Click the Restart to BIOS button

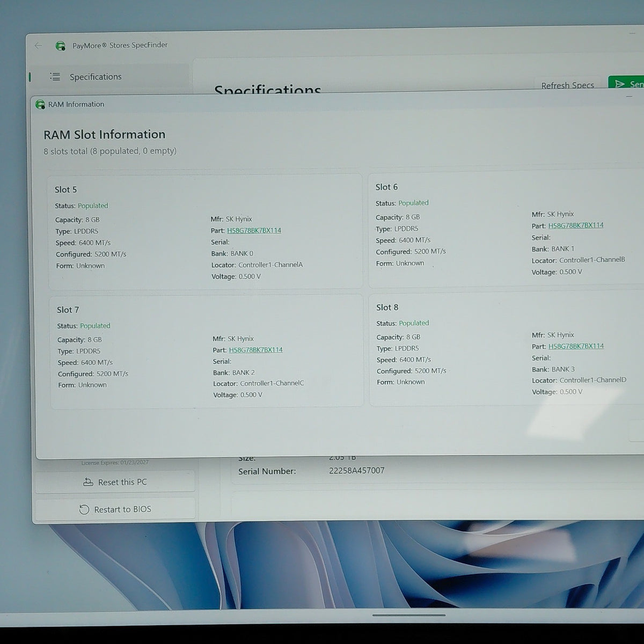coord(115,509)
